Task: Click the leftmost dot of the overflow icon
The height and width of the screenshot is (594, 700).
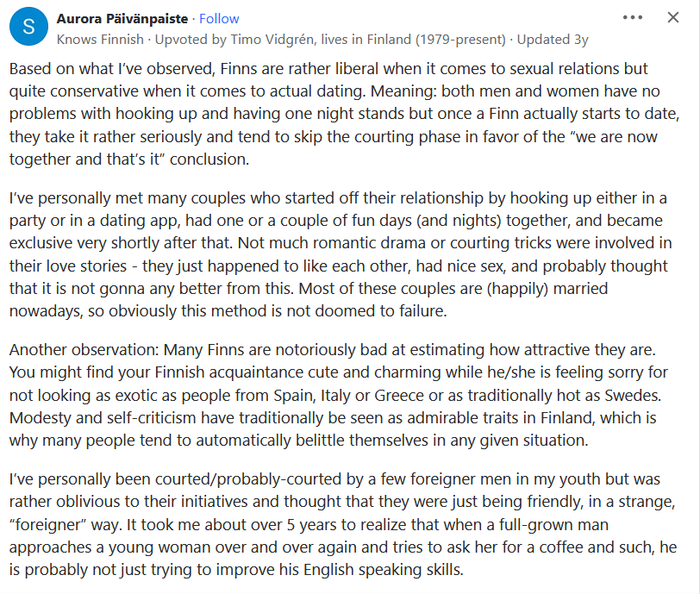Action: pyautogui.click(x=627, y=17)
